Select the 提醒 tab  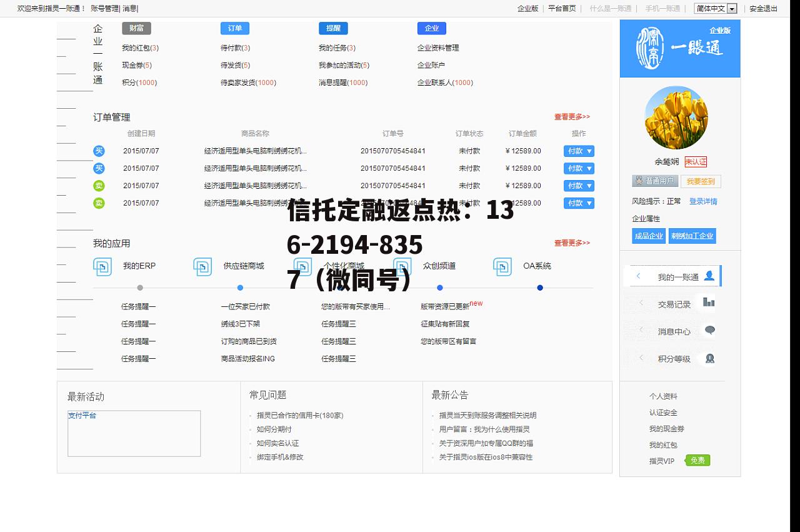coord(333,28)
